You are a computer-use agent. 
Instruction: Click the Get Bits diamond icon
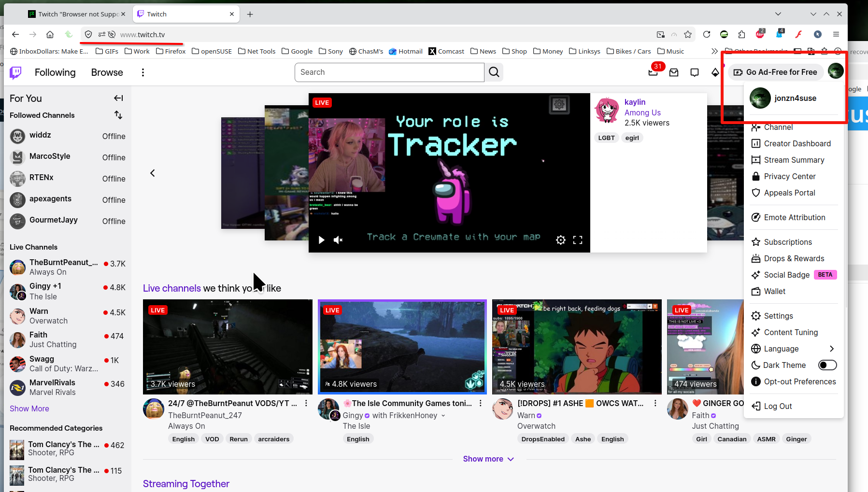(715, 72)
